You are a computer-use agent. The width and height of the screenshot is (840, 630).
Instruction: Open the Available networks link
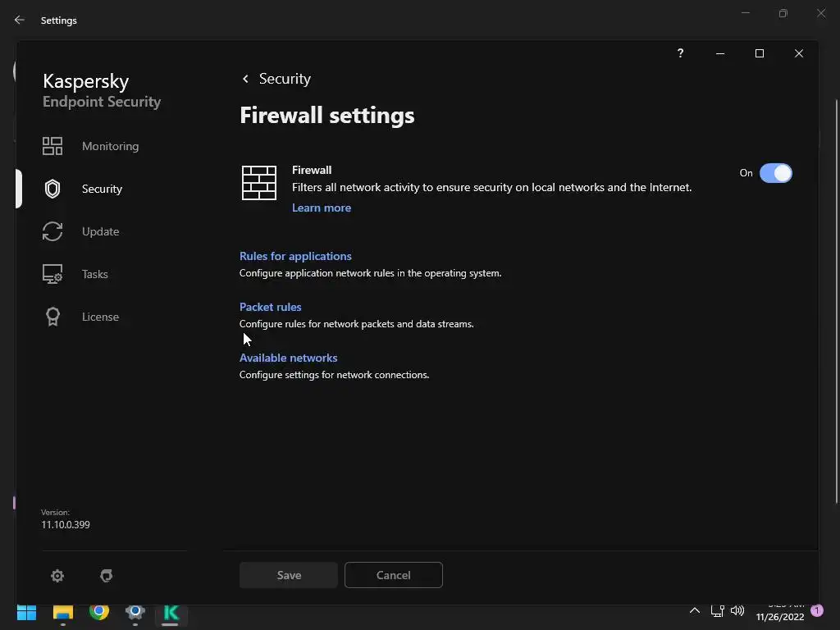(x=288, y=358)
